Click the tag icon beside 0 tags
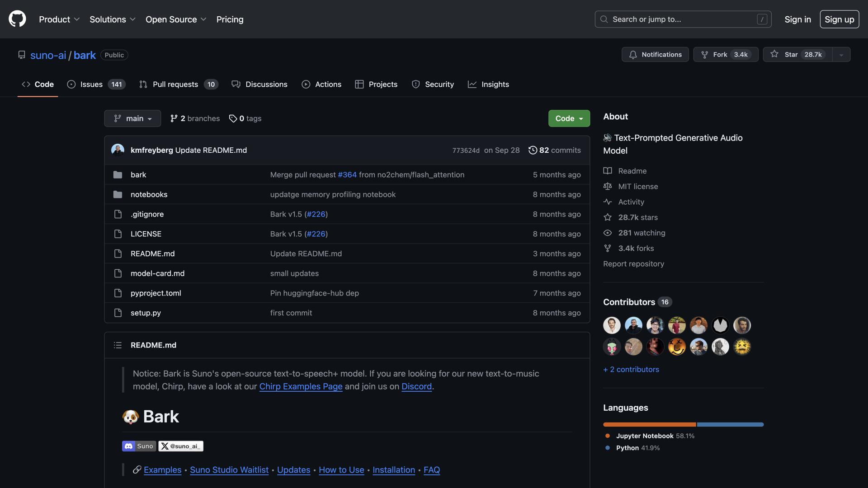The image size is (868, 488). [233, 118]
